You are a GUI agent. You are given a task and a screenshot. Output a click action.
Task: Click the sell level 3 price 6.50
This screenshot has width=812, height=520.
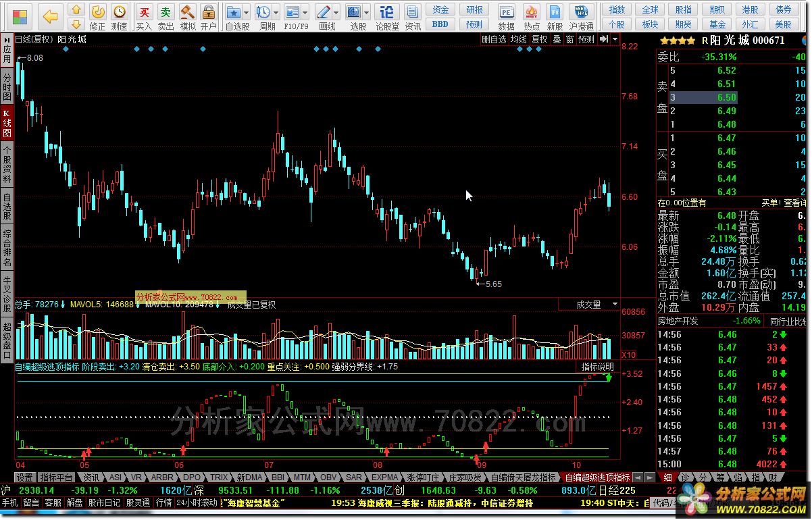[726, 97]
